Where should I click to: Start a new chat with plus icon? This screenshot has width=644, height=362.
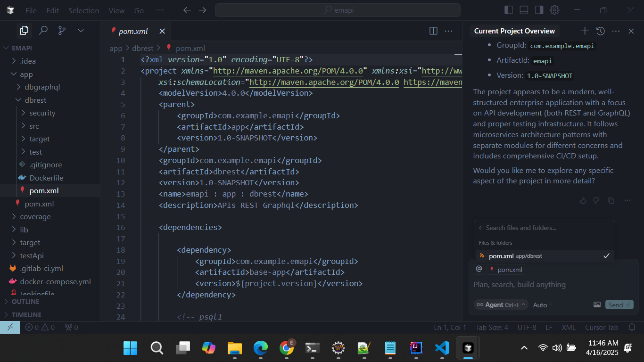tap(585, 31)
